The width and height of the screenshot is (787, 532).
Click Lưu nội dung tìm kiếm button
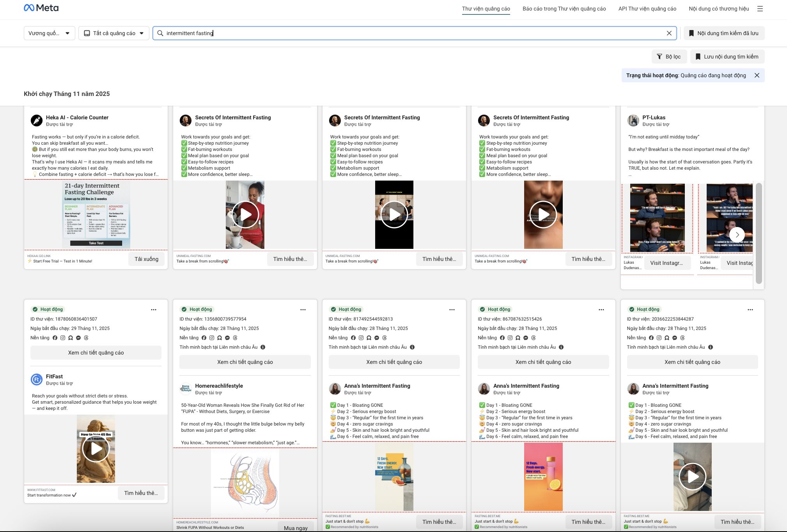coord(727,57)
